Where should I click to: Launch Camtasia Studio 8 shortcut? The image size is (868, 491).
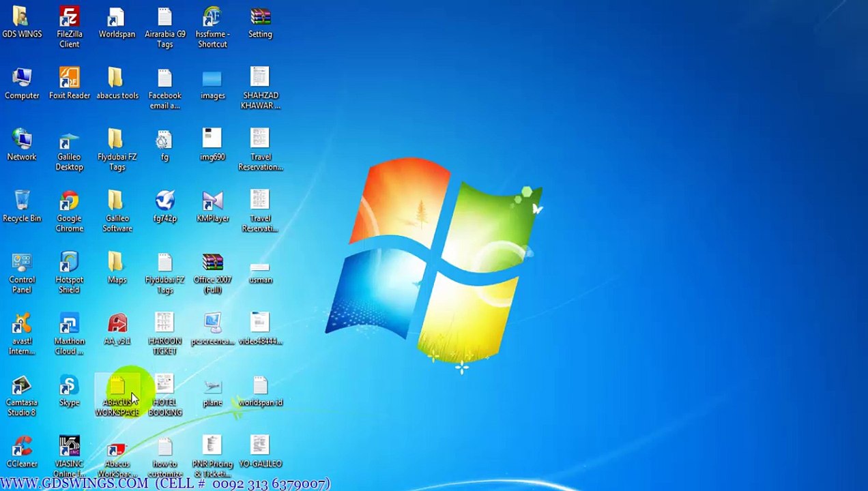pyautogui.click(x=22, y=396)
